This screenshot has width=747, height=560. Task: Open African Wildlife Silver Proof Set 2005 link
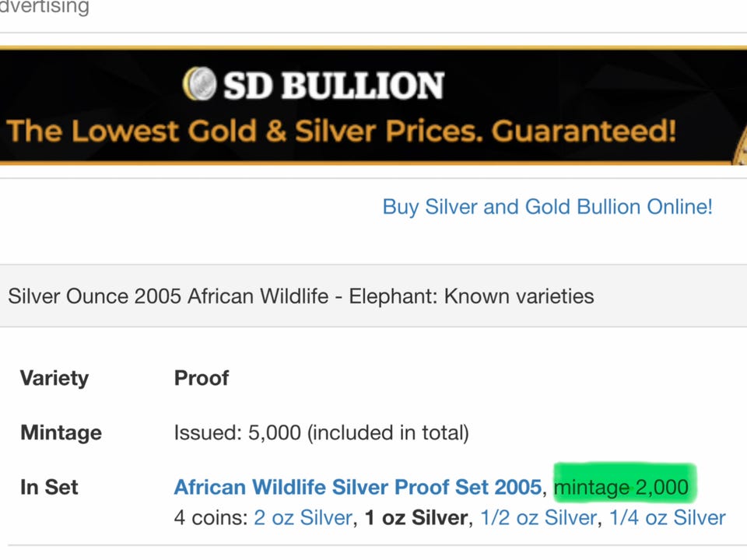357,488
